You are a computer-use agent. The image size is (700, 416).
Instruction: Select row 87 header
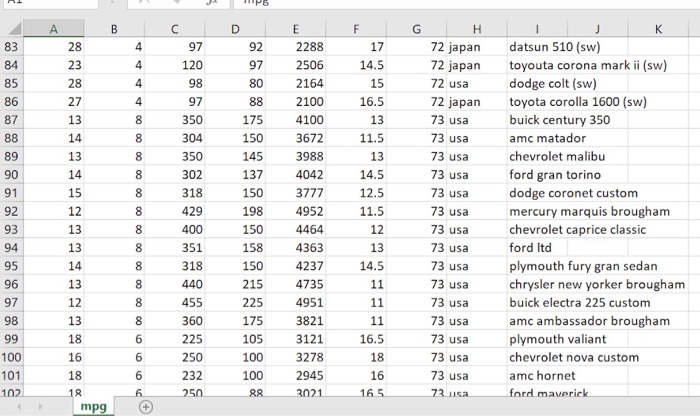pyautogui.click(x=12, y=120)
